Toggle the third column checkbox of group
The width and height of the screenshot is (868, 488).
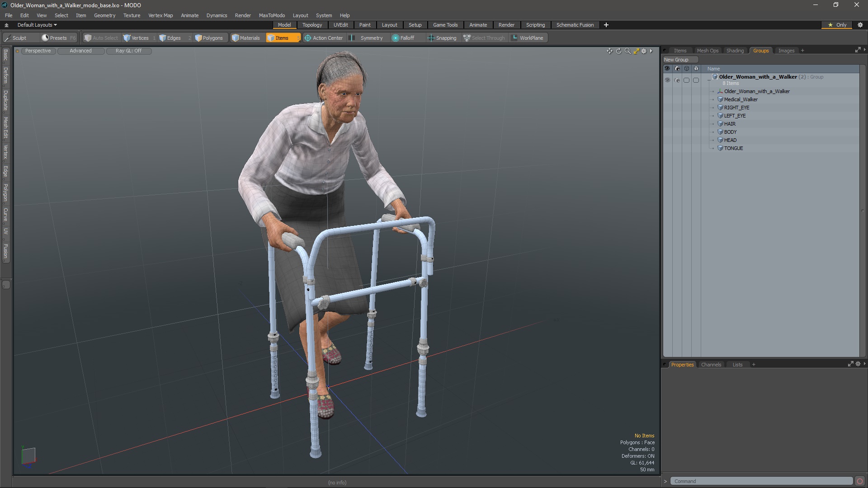coord(686,80)
